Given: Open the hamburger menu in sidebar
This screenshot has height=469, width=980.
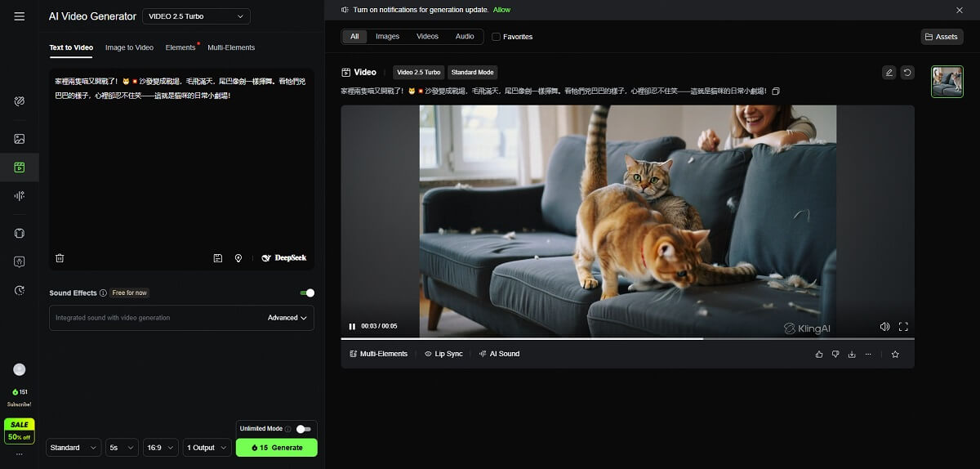Looking at the screenshot, I should pos(19,16).
